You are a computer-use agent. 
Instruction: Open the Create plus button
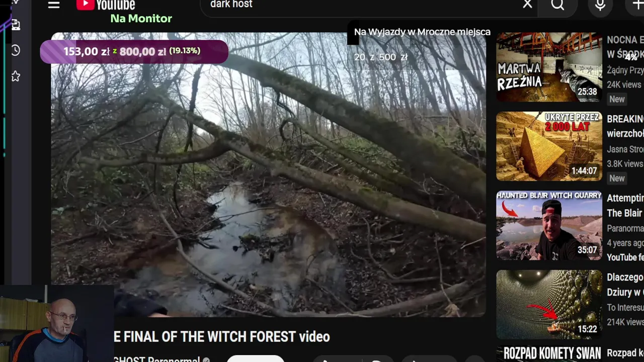click(637, 5)
